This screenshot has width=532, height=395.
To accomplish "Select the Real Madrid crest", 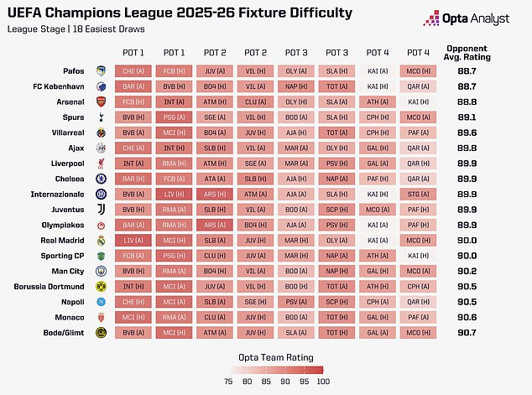I will 101,241.
